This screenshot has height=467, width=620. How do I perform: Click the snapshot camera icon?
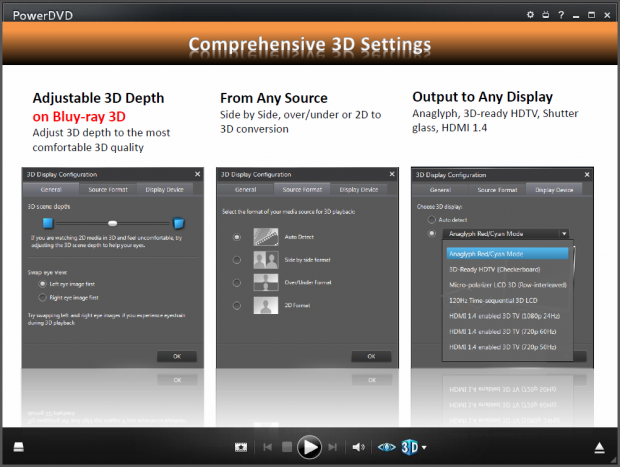pos(240,447)
